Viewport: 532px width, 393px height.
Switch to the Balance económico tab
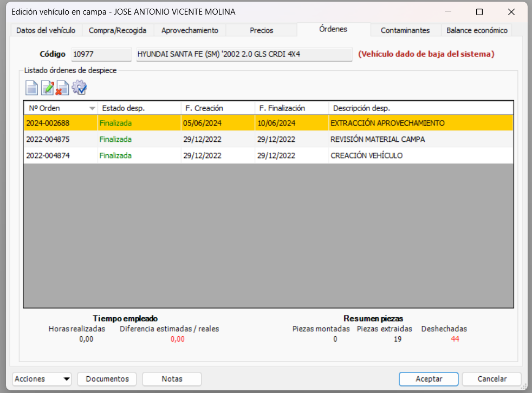click(x=476, y=30)
